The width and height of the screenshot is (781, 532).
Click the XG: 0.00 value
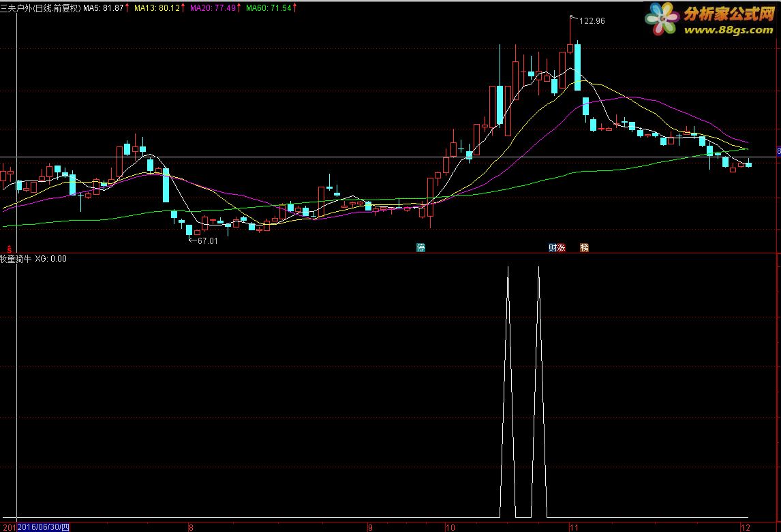[x=51, y=259]
